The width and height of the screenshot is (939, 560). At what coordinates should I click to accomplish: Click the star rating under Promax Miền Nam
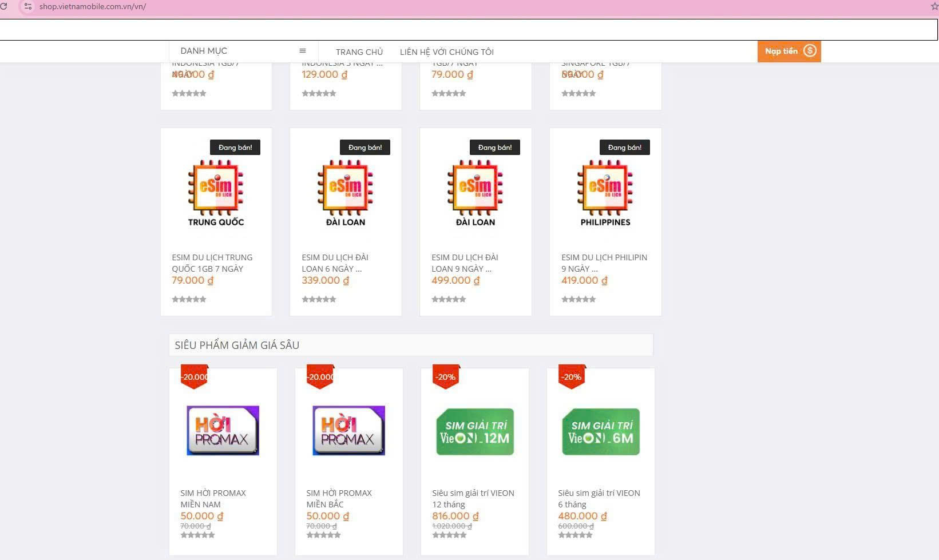[198, 535]
